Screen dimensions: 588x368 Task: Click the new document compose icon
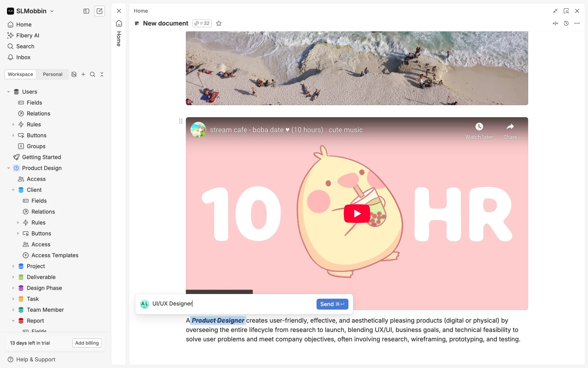point(100,11)
